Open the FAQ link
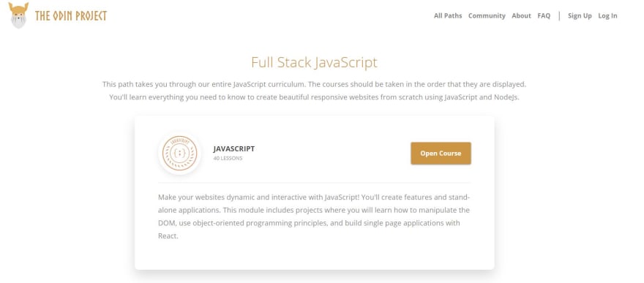644x283 pixels. 544,15
